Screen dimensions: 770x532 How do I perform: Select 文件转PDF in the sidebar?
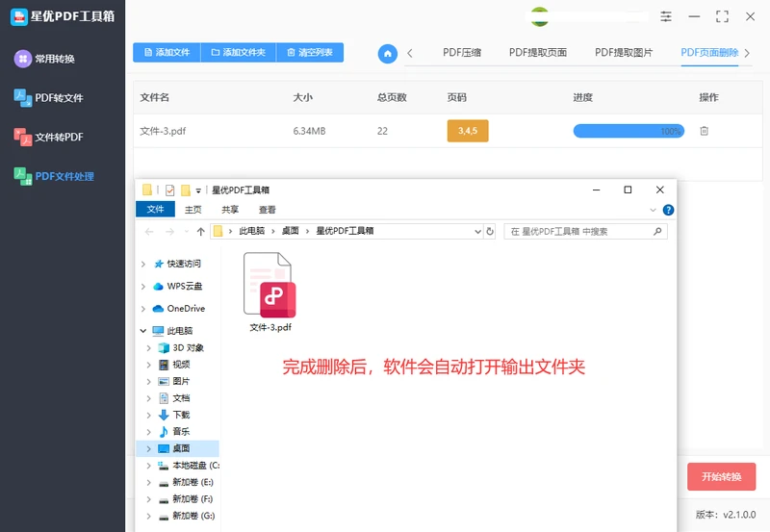tap(48, 137)
